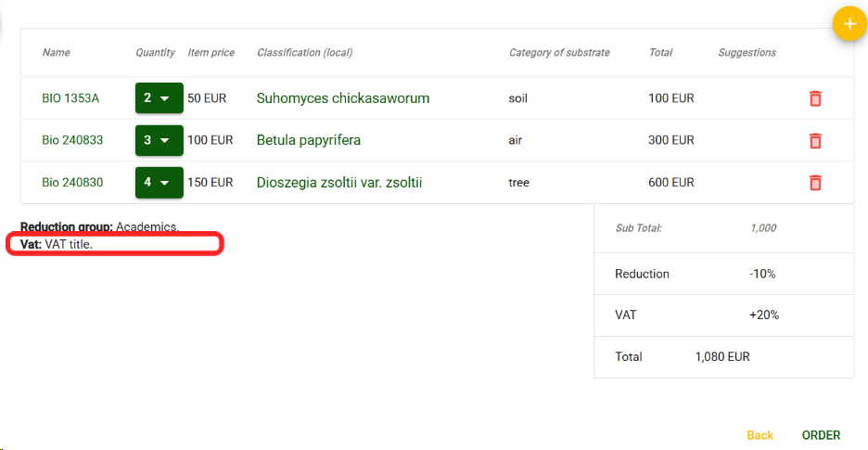Click the Vat title text line

click(57, 244)
